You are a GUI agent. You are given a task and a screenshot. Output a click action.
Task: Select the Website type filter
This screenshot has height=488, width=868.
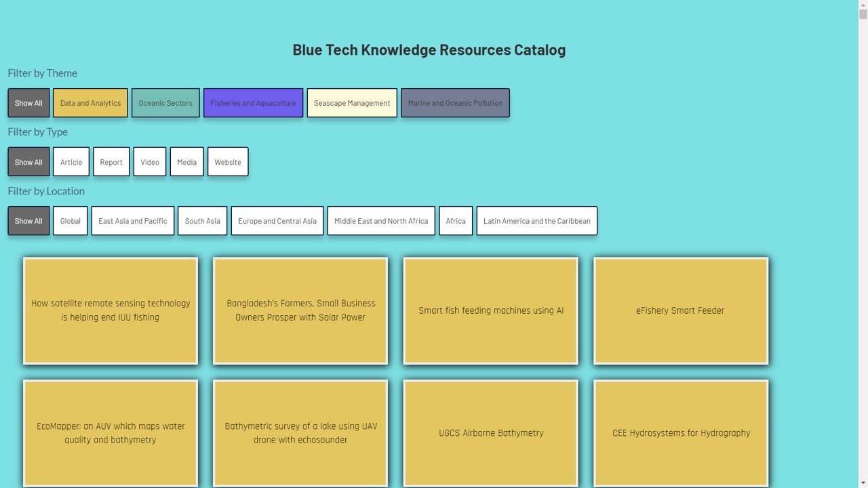pos(228,162)
